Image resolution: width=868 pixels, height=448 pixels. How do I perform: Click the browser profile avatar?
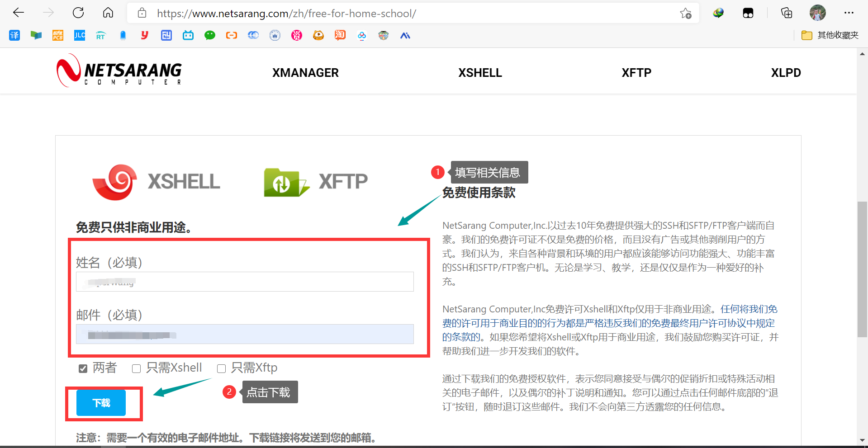[x=817, y=13]
